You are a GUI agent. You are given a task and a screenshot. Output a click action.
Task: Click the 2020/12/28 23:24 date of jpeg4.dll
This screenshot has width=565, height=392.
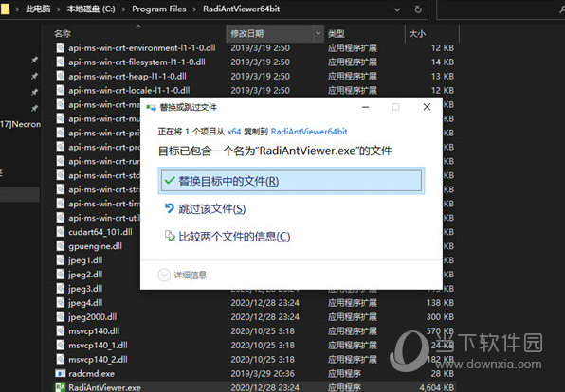pyautogui.click(x=264, y=303)
